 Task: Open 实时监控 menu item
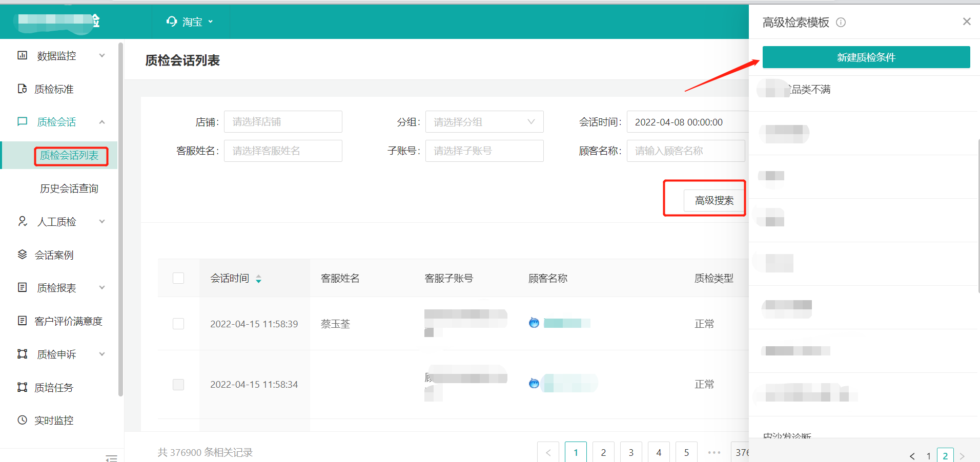point(54,421)
